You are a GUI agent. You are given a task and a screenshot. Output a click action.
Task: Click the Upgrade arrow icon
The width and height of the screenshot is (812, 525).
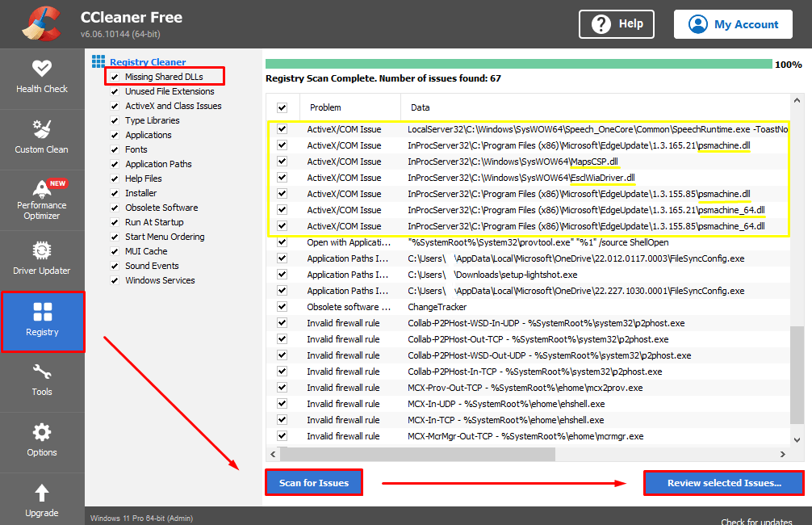[42, 493]
